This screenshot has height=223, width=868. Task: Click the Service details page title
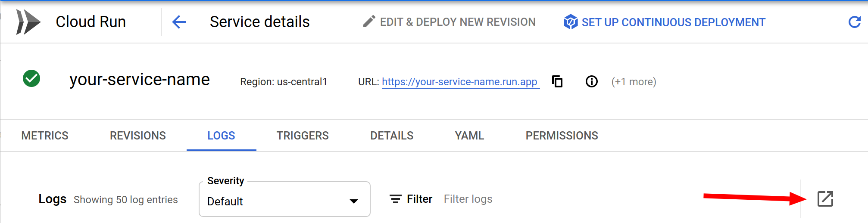[259, 22]
